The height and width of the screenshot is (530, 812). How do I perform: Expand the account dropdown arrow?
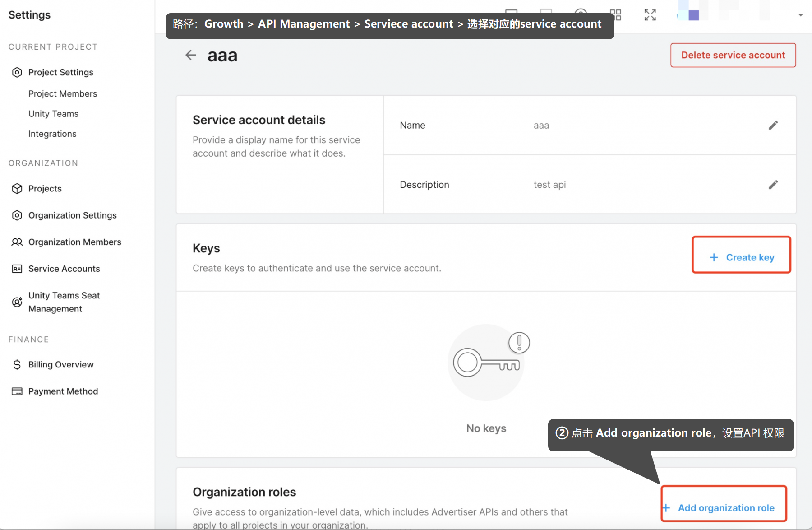(801, 15)
